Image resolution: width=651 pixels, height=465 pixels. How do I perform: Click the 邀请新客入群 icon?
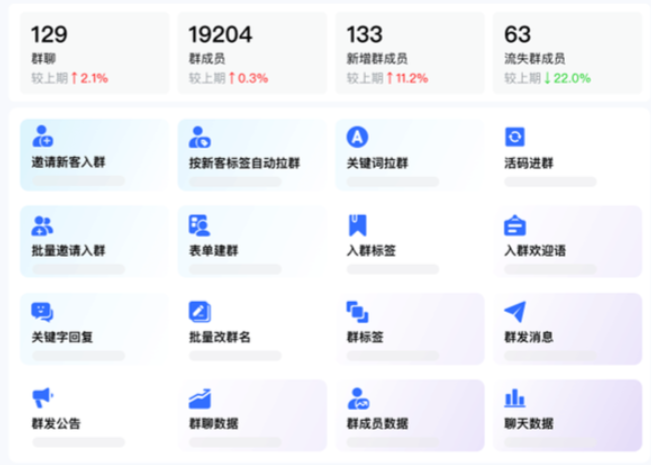click(42, 137)
